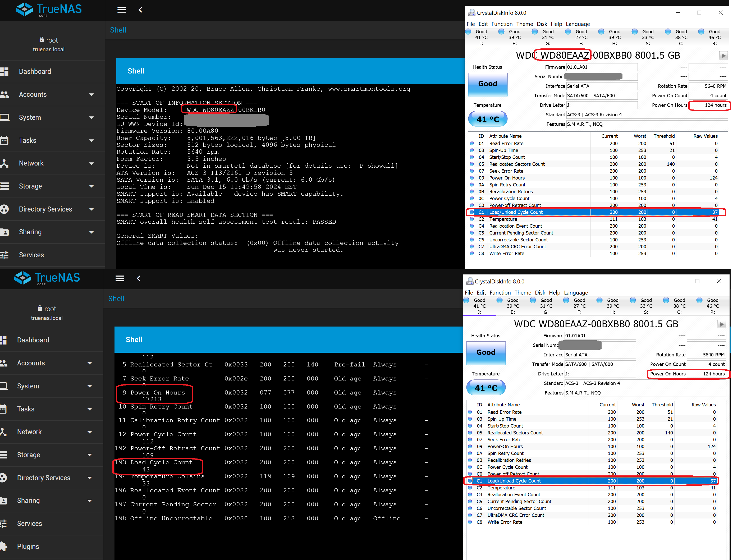Image resolution: width=733 pixels, height=560 pixels.
Task: Select Load/Unload Cycle Count row in upper CrystalDiskInfo
Action: [x=594, y=212]
